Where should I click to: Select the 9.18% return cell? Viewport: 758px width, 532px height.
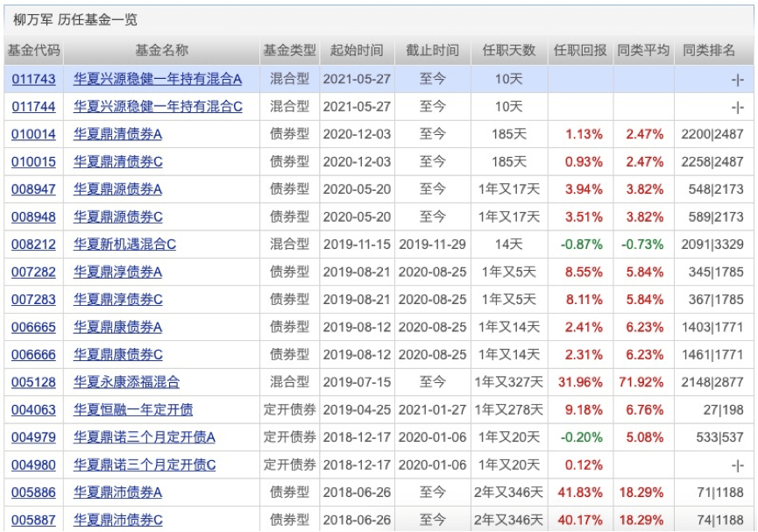click(580, 409)
